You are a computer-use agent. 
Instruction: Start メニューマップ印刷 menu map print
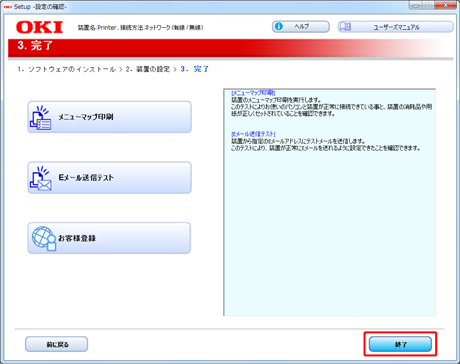point(109,117)
